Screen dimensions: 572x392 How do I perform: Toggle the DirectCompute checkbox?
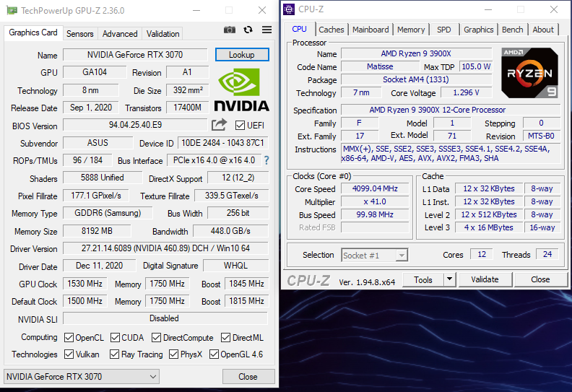click(157, 338)
